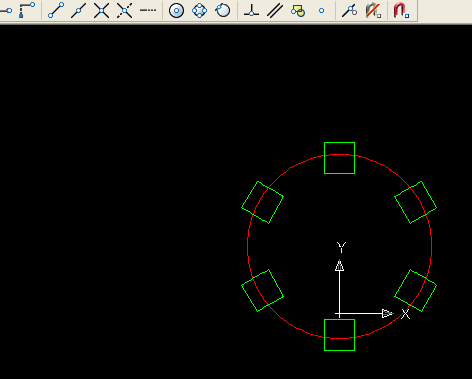Activate Apparent Intersection snap
The image size is (472, 379).
click(x=125, y=10)
